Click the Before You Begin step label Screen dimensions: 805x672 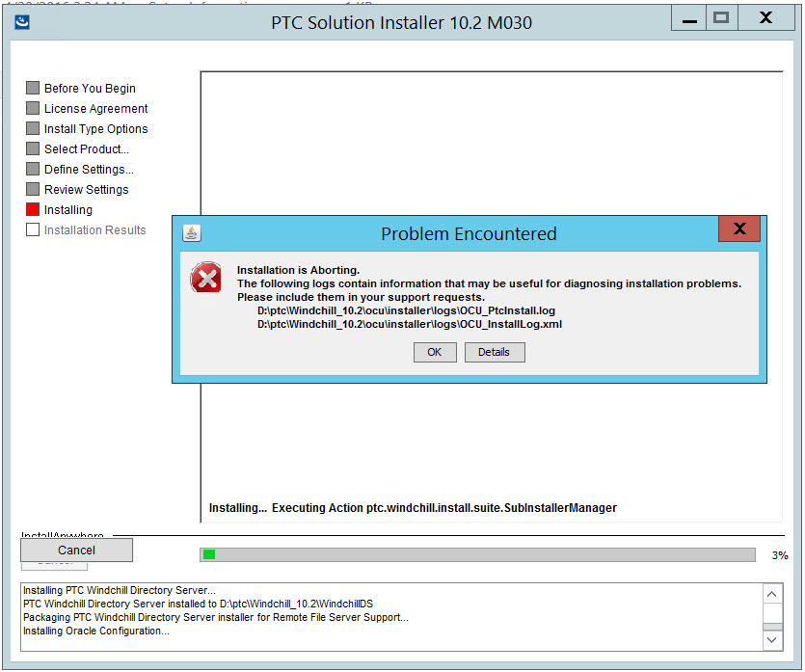tap(90, 89)
